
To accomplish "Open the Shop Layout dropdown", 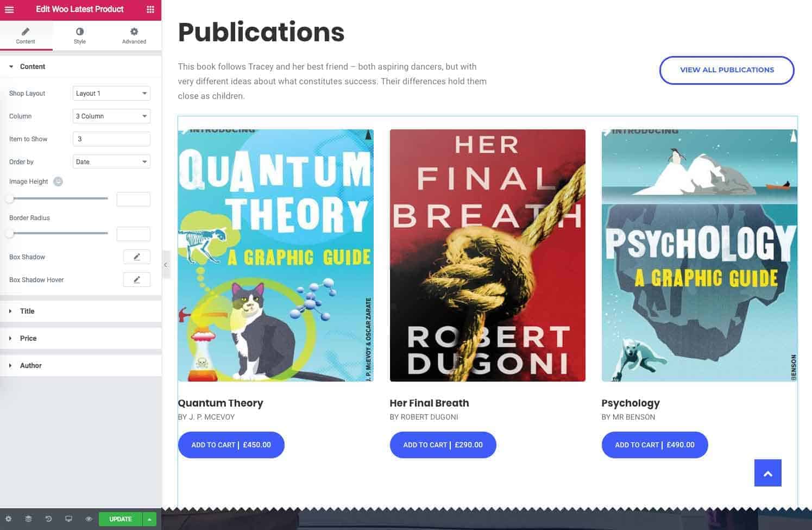I will click(111, 93).
